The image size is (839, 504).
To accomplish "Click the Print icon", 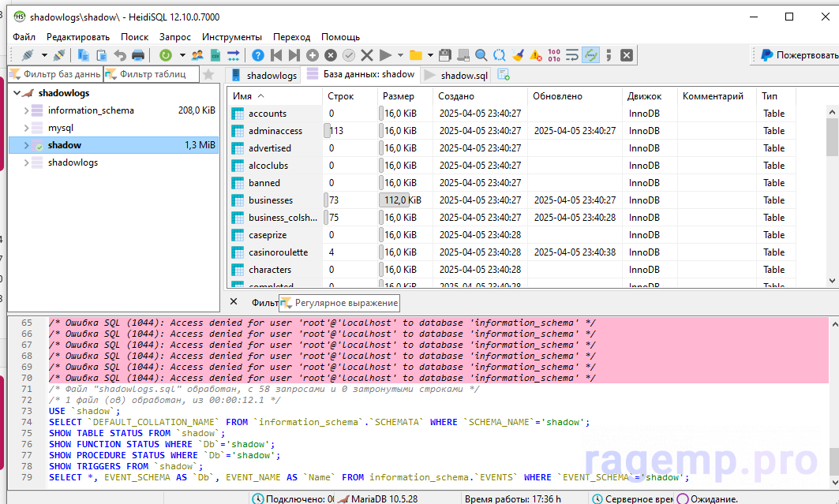I will coord(138,55).
